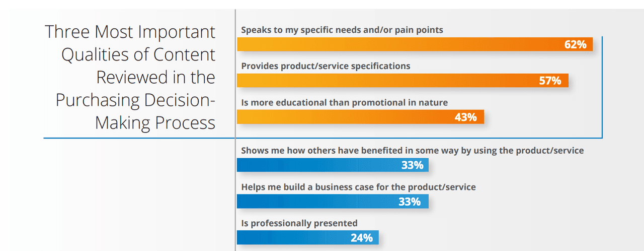
Task: Click the "Speaks to my specific needs" label
Action: point(342,30)
